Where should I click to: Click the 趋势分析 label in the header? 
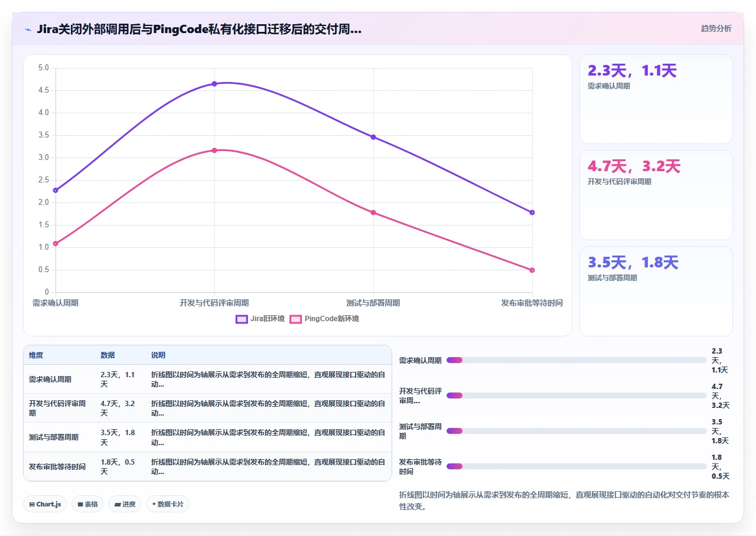(716, 28)
